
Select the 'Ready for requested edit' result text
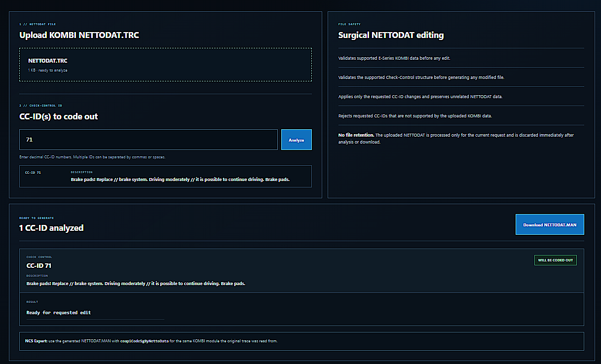tap(59, 313)
